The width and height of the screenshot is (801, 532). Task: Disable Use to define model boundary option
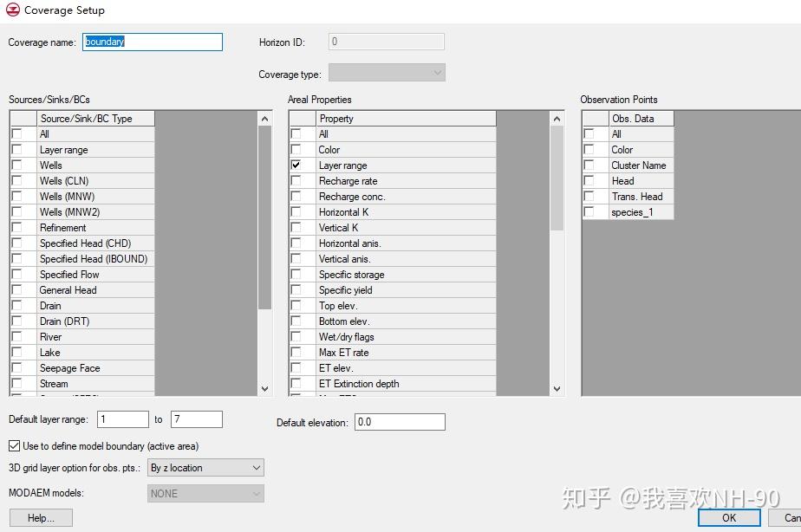point(15,444)
